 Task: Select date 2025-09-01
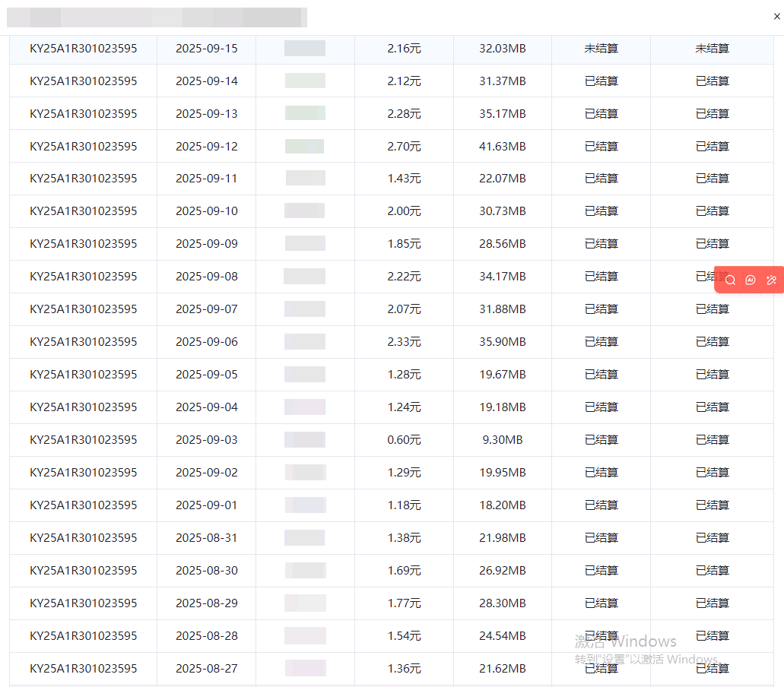pos(207,505)
